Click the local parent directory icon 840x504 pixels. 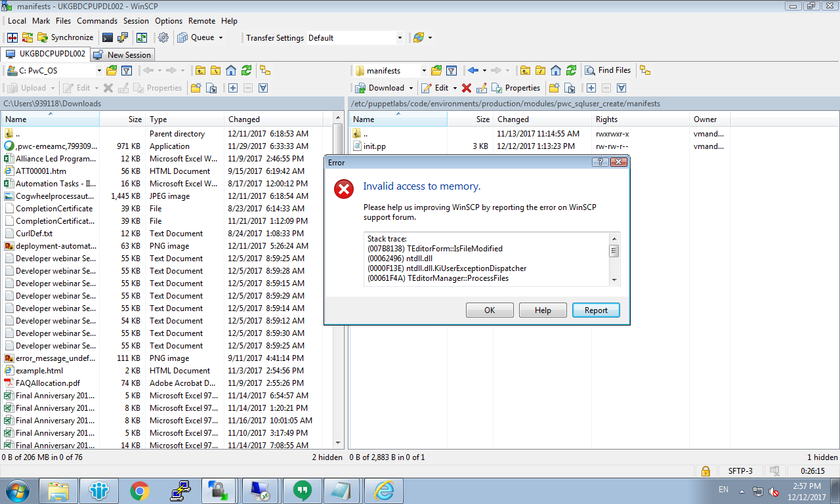pos(199,71)
